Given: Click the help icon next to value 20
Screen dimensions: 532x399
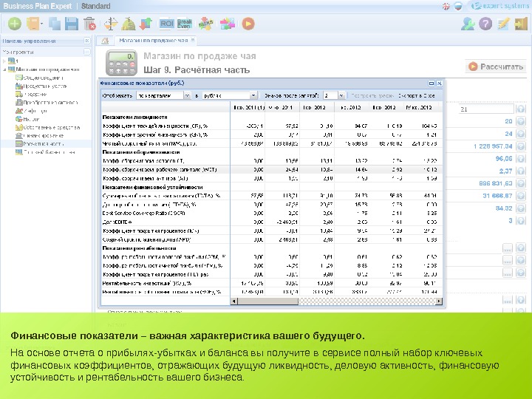Looking at the screenshot, I should click(520, 121).
